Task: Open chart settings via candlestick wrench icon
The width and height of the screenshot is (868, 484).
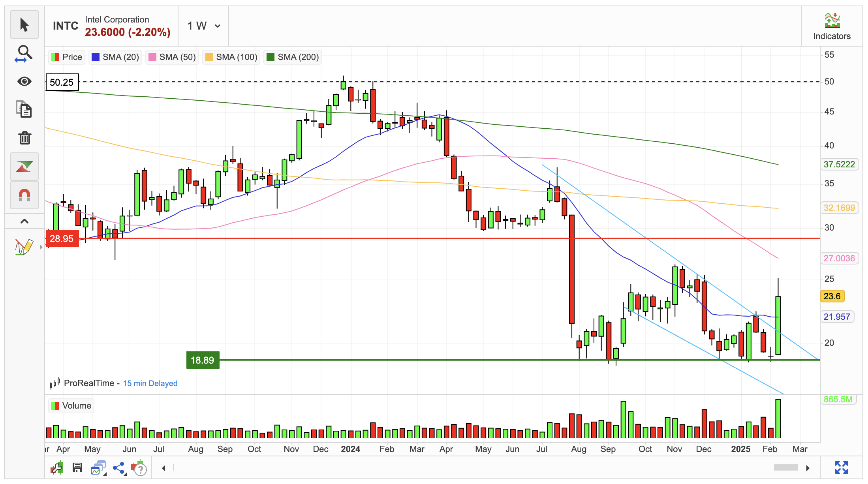Action: click(57, 468)
